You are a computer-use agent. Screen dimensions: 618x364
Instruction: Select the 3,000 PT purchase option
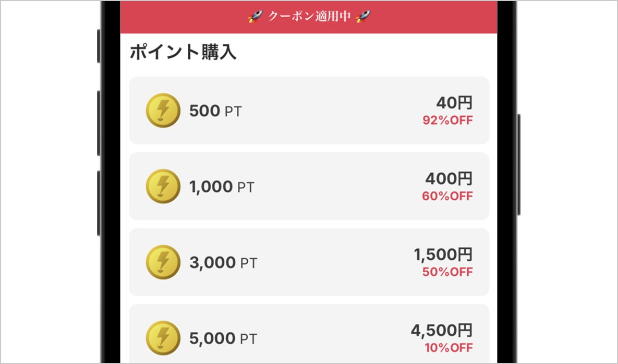click(309, 262)
